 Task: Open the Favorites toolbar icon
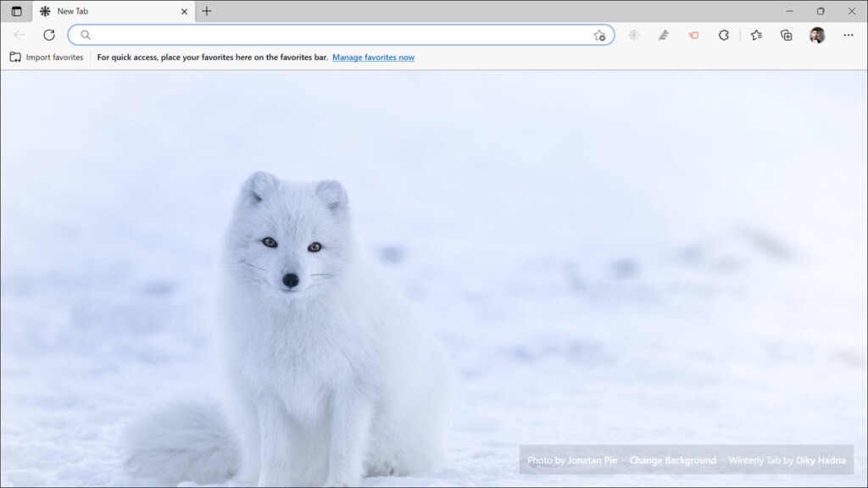(756, 35)
